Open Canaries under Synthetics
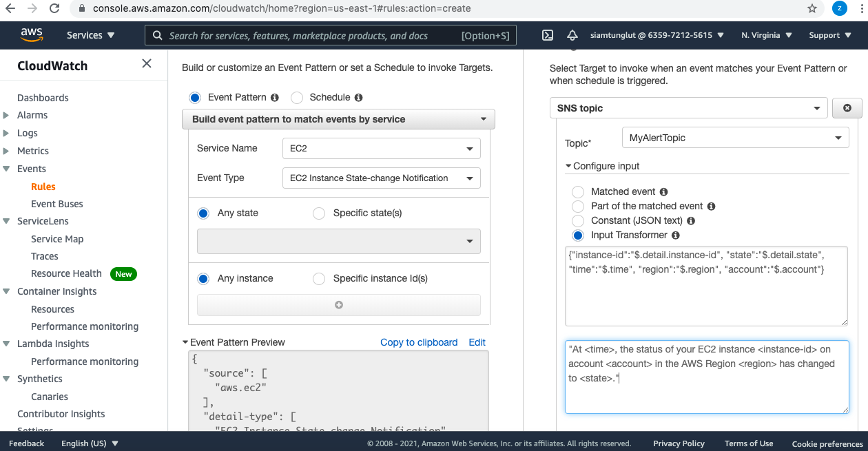The height and width of the screenshot is (451, 868). click(50, 397)
